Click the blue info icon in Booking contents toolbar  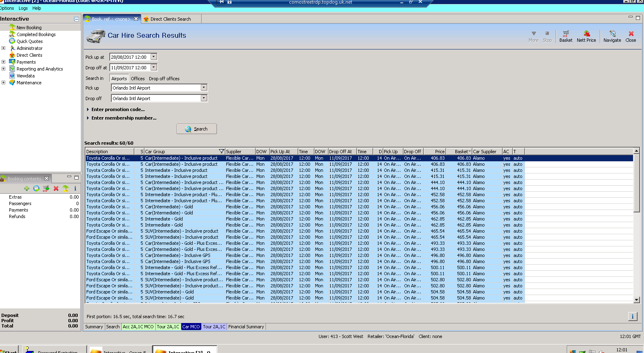coord(75,188)
